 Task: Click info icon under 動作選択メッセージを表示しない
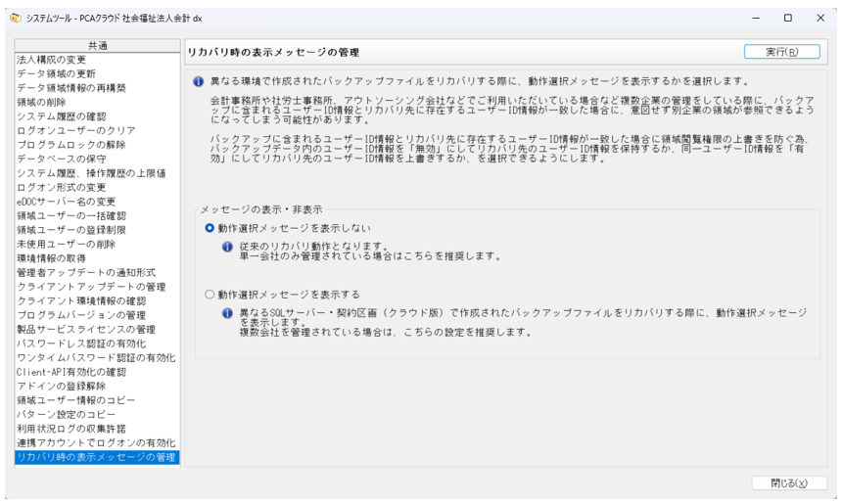[x=227, y=247]
